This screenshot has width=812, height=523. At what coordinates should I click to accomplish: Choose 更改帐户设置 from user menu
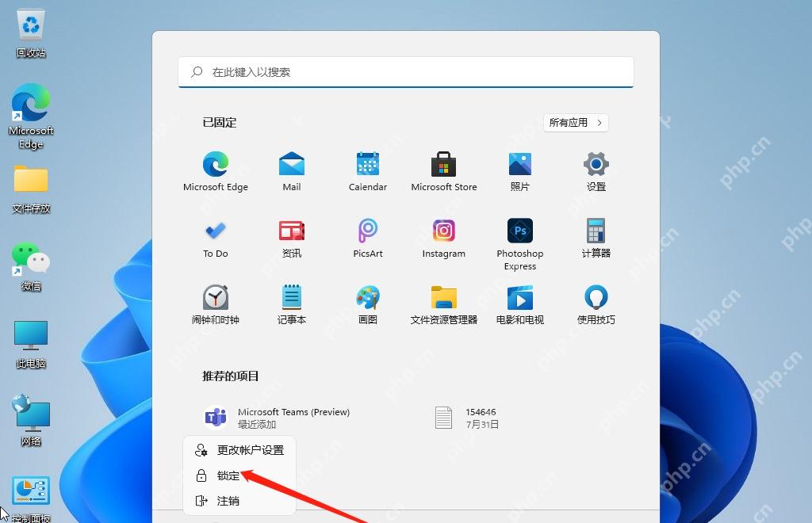point(239,450)
